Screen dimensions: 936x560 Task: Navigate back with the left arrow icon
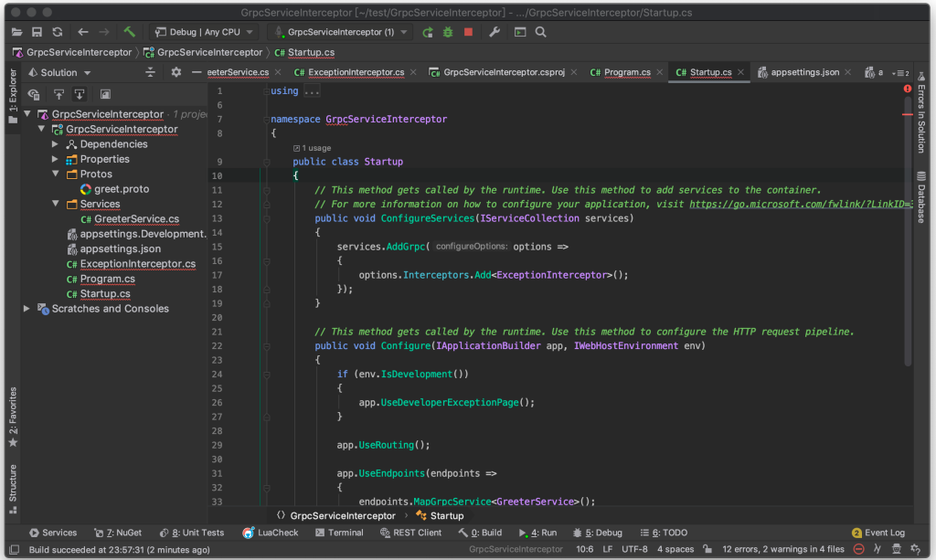[83, 32]
